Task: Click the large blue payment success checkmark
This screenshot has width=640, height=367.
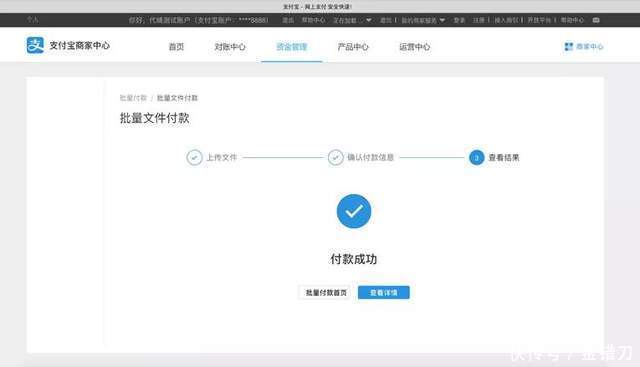Action: 354,211
